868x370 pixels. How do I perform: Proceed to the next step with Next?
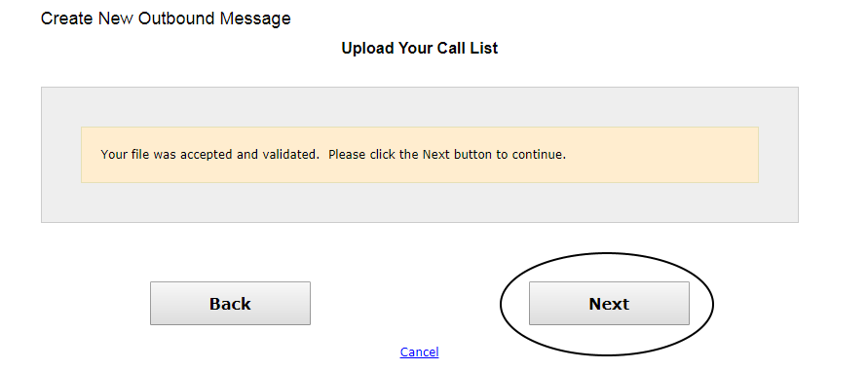[609, 303]
